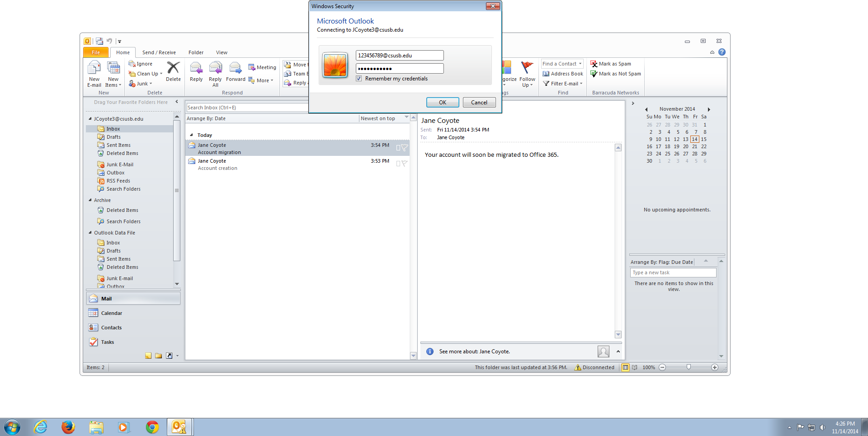Open the File tab
The width and height of the screenshot is (868, 436).
tap(96, 52)
